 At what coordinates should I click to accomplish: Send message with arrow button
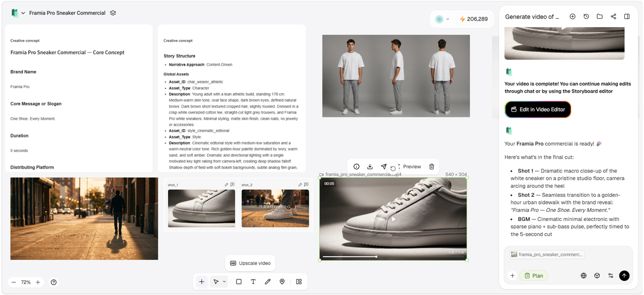(624, 275)
